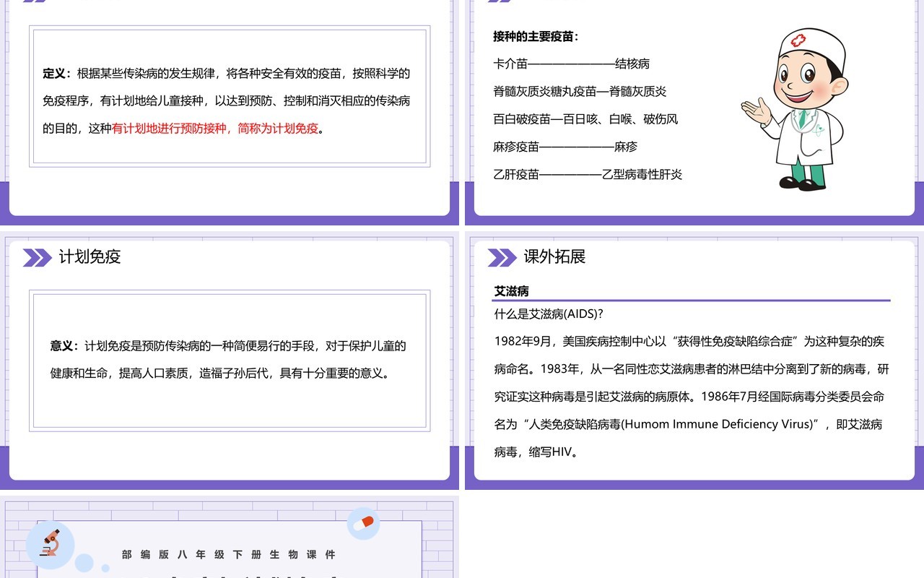924x578 pixels.
Task: Click the 意义 label in significance box
Action: click(x=61, y=346)
